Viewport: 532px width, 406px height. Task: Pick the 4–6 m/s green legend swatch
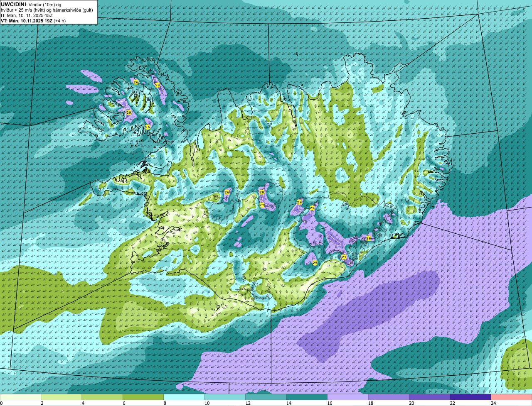tap(103, 397)
